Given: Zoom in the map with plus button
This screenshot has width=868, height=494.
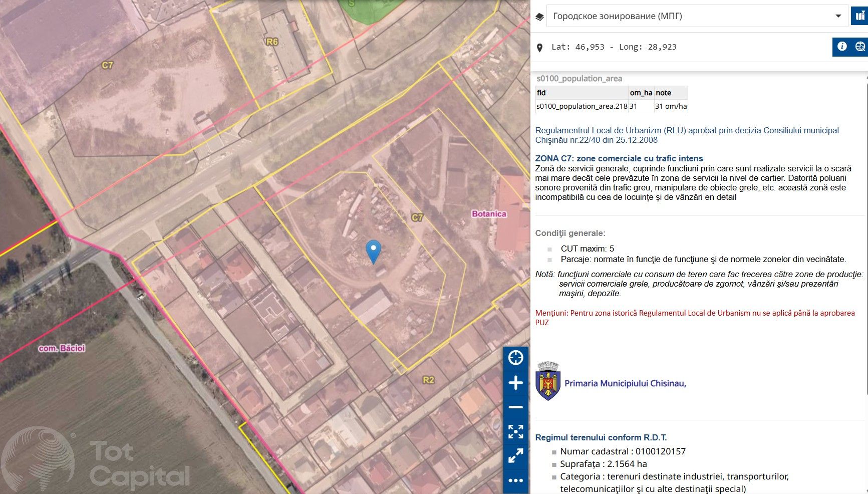Looking at the screenshot, I should point(515,383).
